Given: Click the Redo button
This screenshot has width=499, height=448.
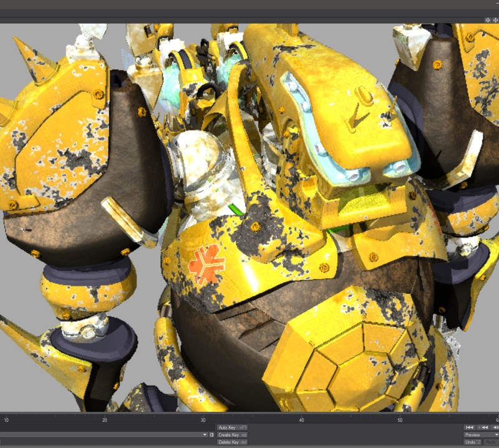Looking at the screenshot, I should [491, 442].
